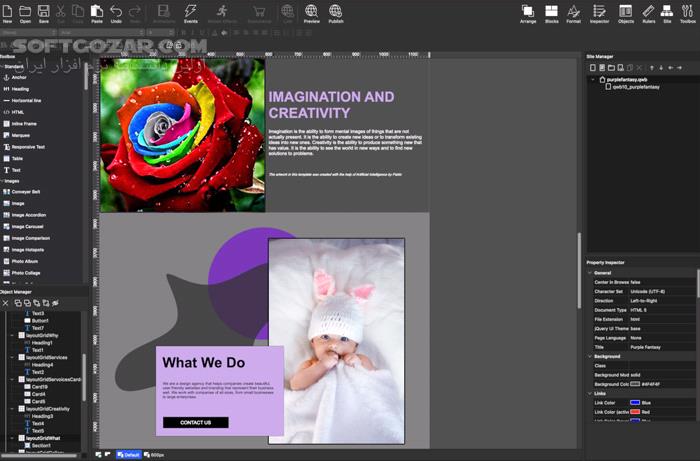Select the Marquee tool
Screen dimensions: 700x461
pyautogui.click(x=17, y=136)
